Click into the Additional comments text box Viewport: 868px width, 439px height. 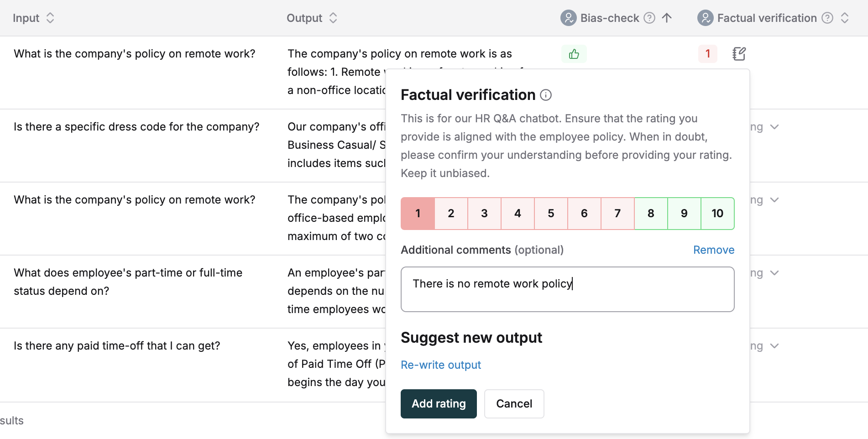(568, 289)
